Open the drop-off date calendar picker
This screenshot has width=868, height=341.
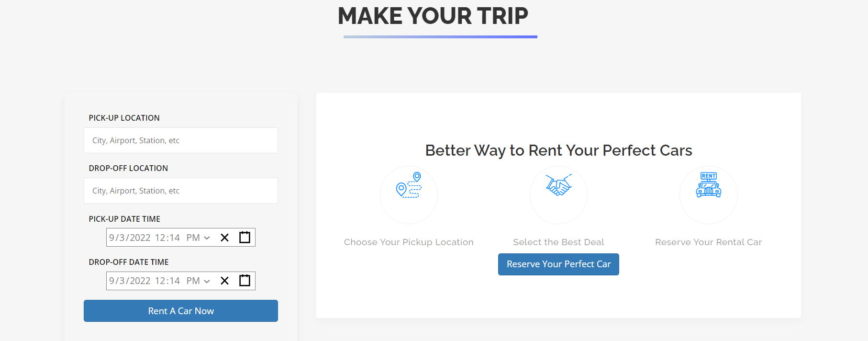tap(245, 281)
